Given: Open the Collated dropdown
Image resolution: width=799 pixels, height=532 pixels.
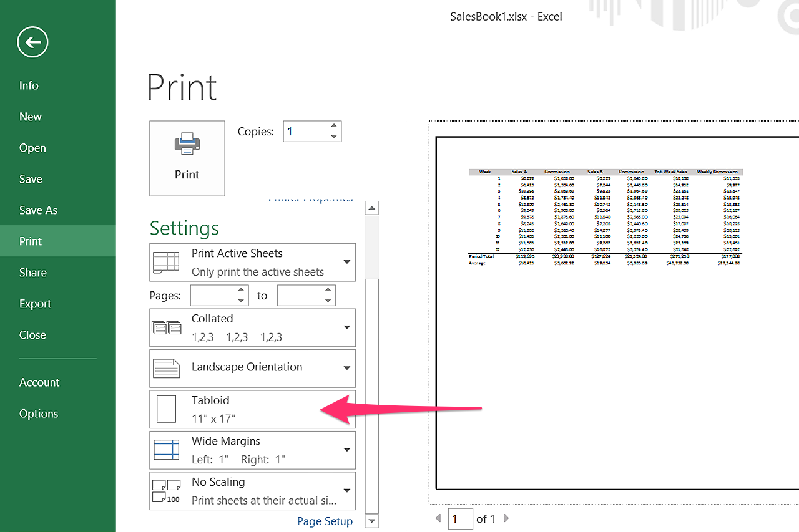Looking at the screenshot, I should tap(347, 327).
